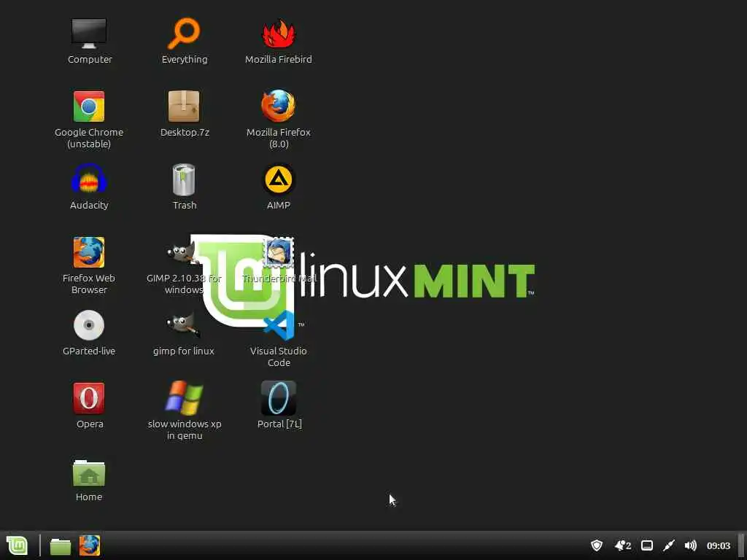The height and width of the screenshot is (560, 747).
Task: Click the display tray icon
Action: tap(646, 545)
